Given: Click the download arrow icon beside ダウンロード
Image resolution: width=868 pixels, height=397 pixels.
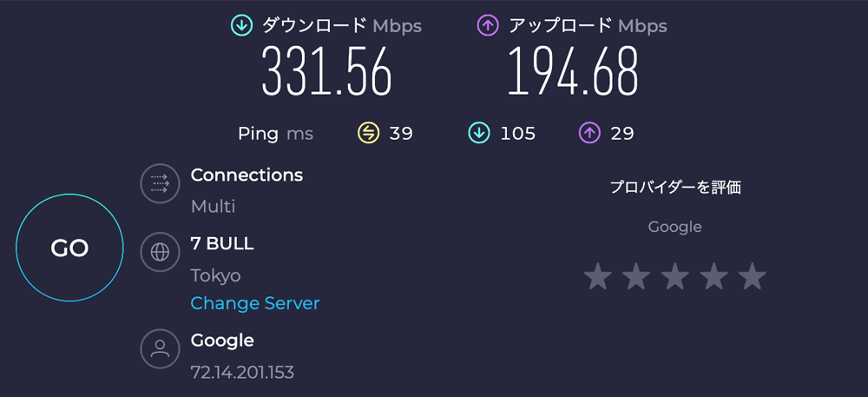Looking at the screenshot, I should pos(242,26).
